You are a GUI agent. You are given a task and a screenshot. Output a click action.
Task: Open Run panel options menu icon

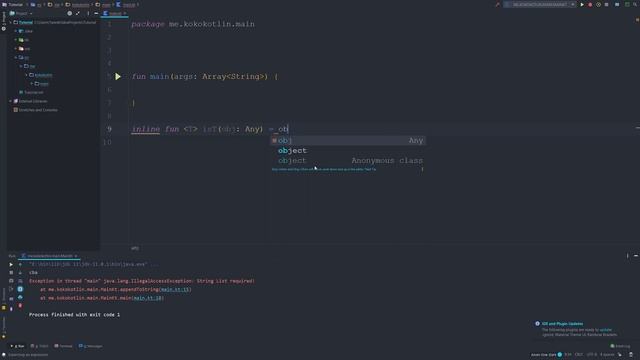(627, 256)
